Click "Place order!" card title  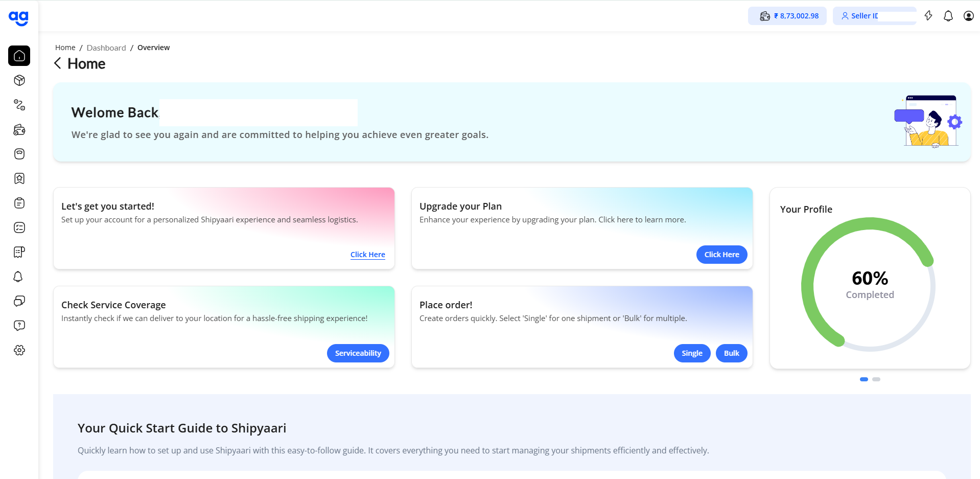point(446,305)
